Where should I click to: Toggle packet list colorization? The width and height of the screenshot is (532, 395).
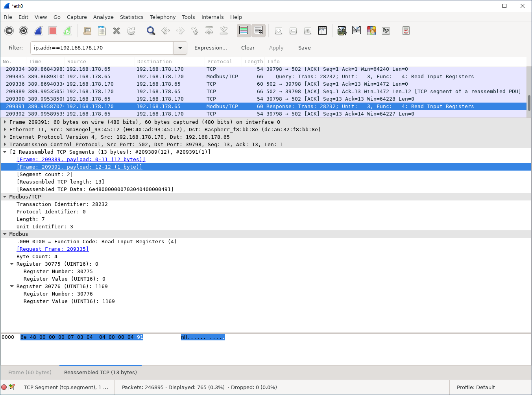tap(244, 31)
